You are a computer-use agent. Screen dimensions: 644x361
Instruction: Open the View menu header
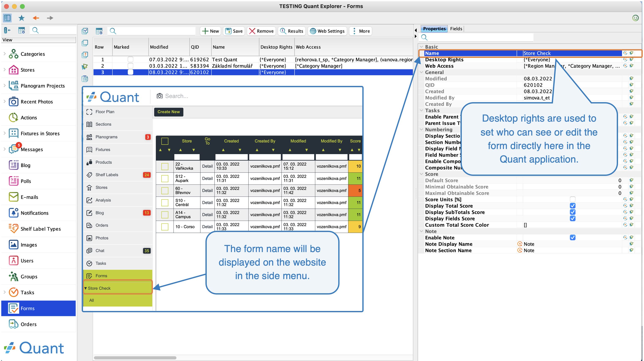tap(38, 40)
